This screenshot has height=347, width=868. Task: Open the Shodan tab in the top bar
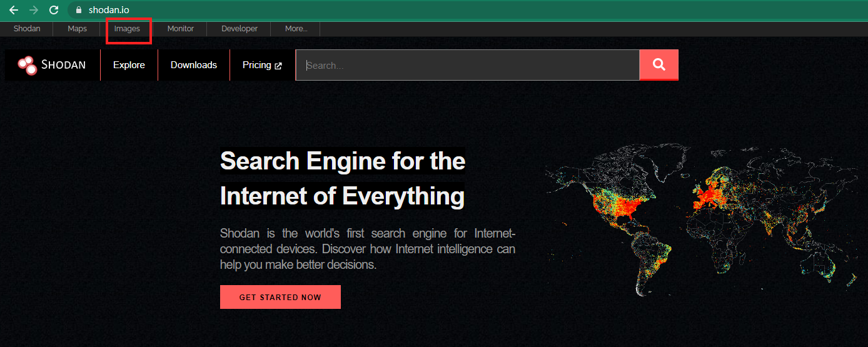(27, 29)
